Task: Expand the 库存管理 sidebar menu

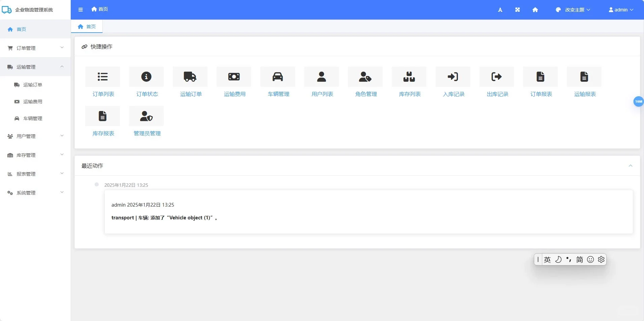Action: click(35, 155)
